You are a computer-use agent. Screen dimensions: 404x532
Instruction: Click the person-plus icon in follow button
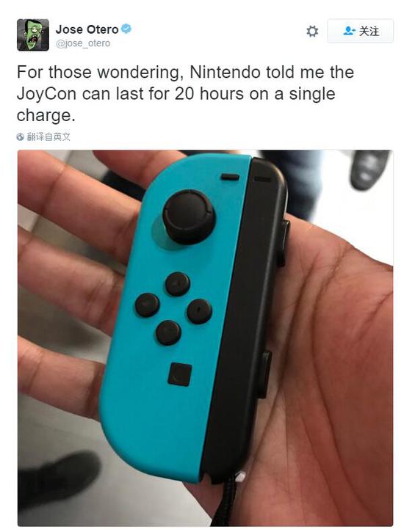[x=350, y=31]
